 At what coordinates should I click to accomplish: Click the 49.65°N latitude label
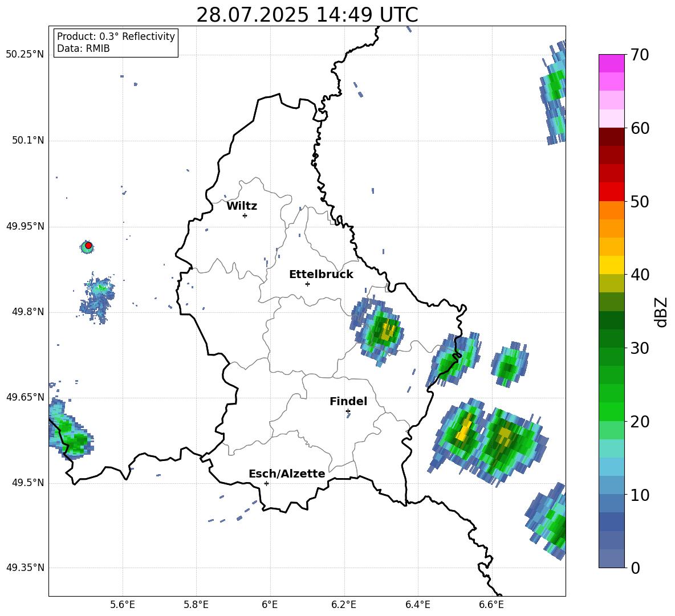25,397
